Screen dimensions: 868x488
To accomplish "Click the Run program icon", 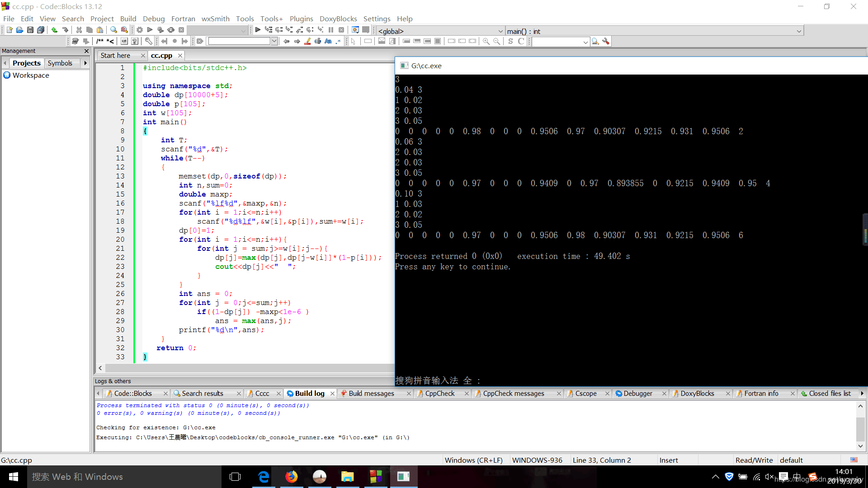I will point(150,30).
